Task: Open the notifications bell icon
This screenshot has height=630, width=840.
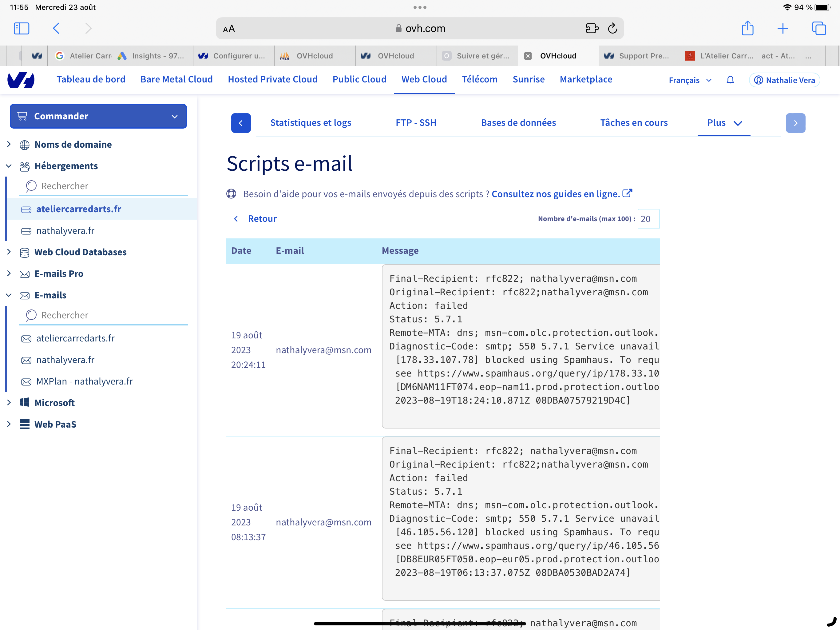Action: [730, 80]
